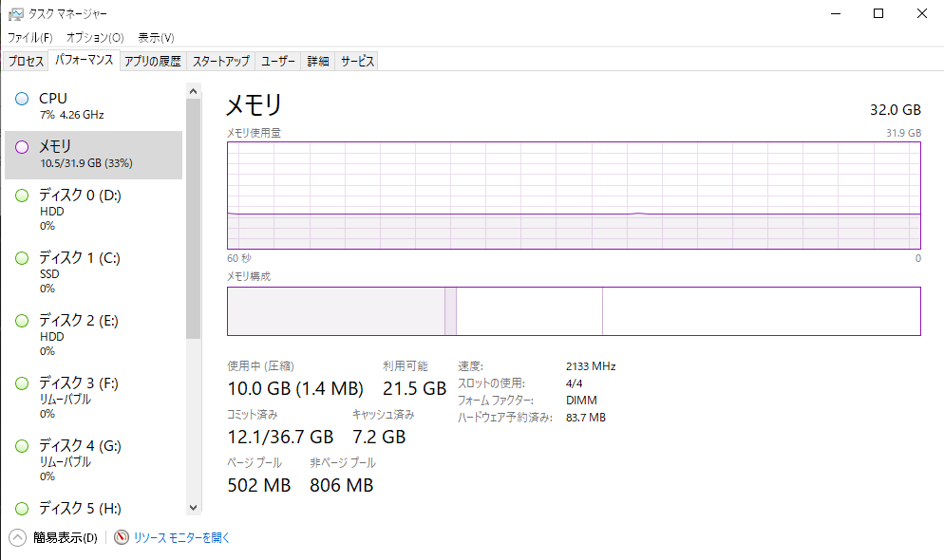Select ディスク 4 (G:) circle icon
Viewport: 944px width, 560px height.
point(22,446)
